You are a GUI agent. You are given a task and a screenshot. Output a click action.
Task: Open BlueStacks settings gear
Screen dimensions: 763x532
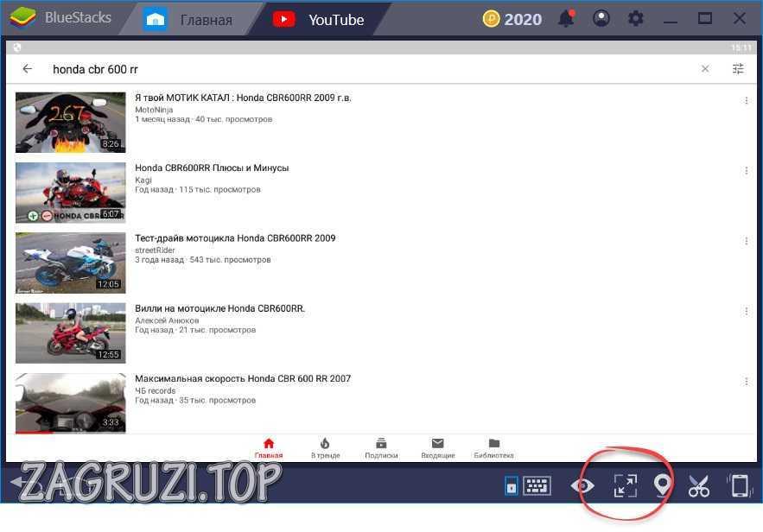(x=635, y=18)
